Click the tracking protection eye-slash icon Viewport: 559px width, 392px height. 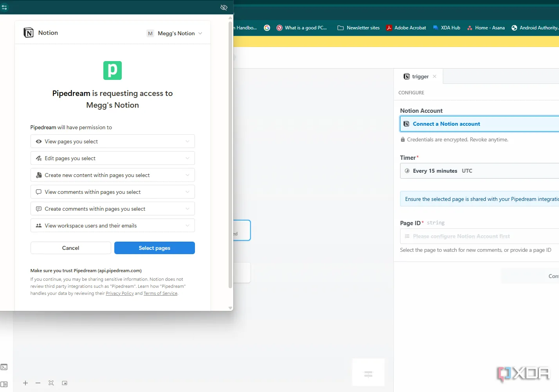pos(224,7)
